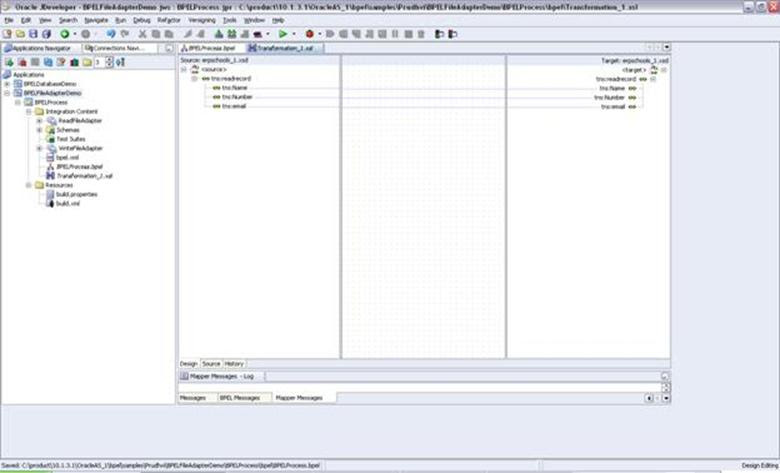Click the Undo toolbar icon
Viewport: 780px width, 473px height.
click(111, 34)
